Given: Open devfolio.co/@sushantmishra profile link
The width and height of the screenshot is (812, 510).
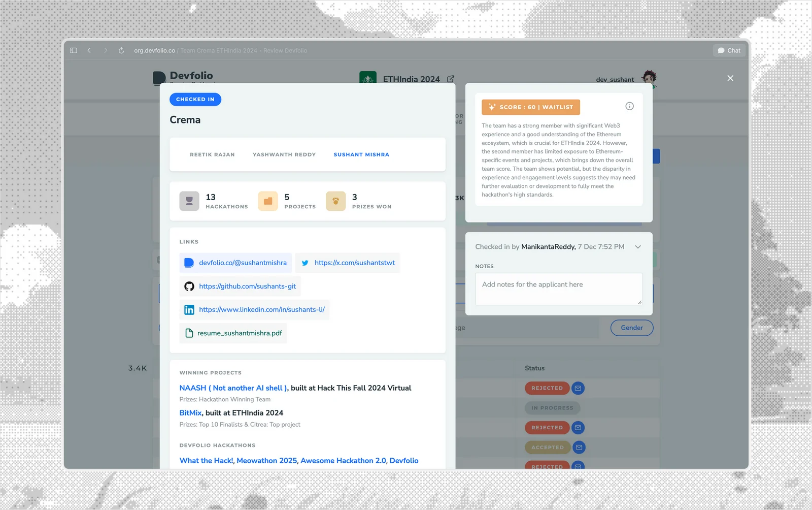Looking at the screenshot, I should click(235, 263).
